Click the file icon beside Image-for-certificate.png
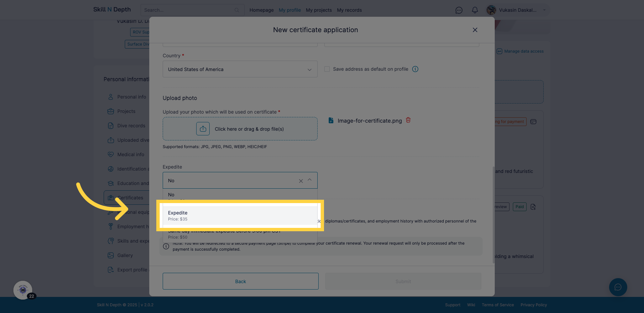The image size is (644, 313). [x=331, y=120]
